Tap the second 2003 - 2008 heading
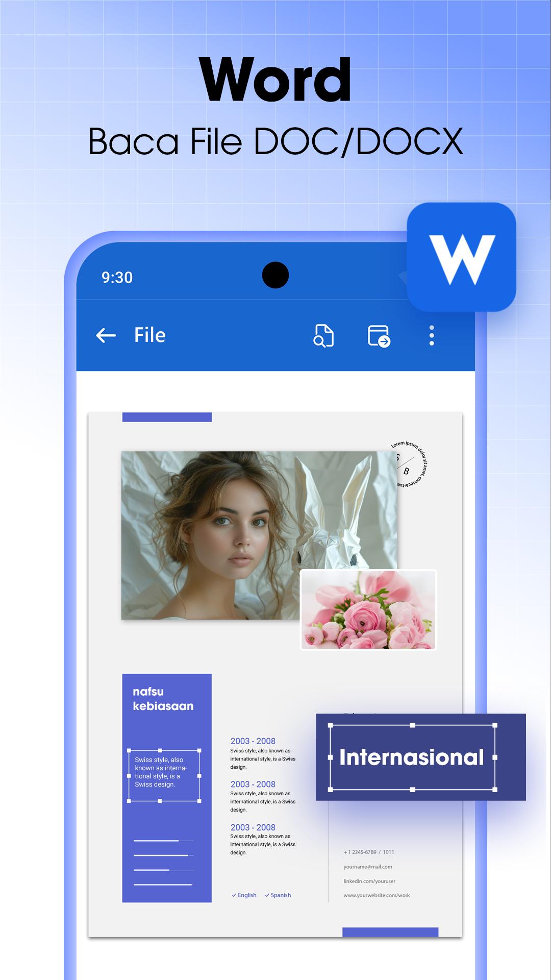Image resolution: width=551 pixels, height=980 pixels. click(253, 784)
